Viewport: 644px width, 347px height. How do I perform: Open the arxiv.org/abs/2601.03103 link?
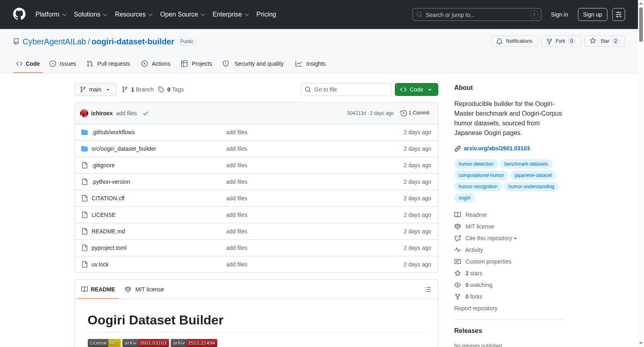coord(497,148)
